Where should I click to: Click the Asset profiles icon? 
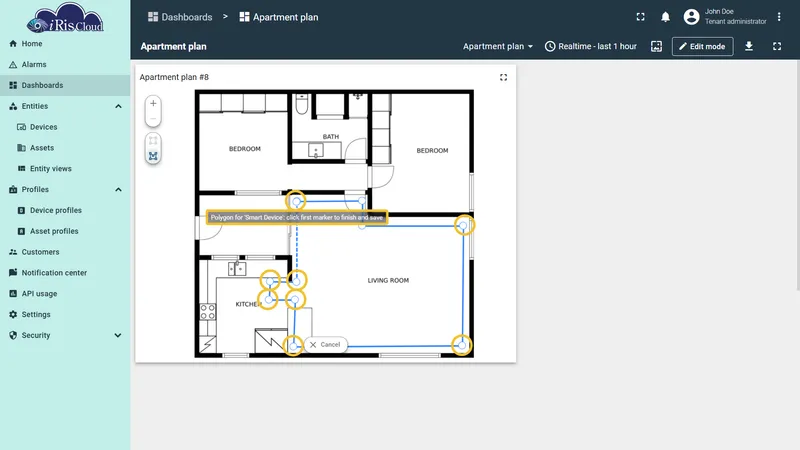point(21,231)
